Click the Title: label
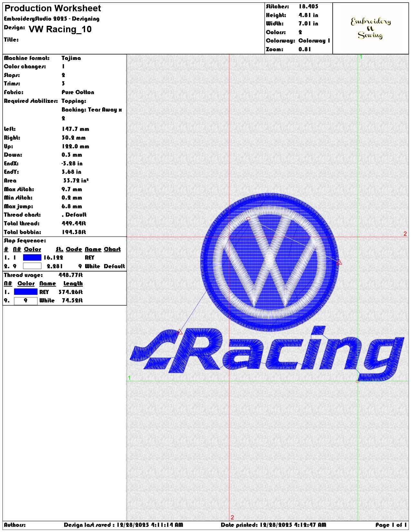 (11, 40)
